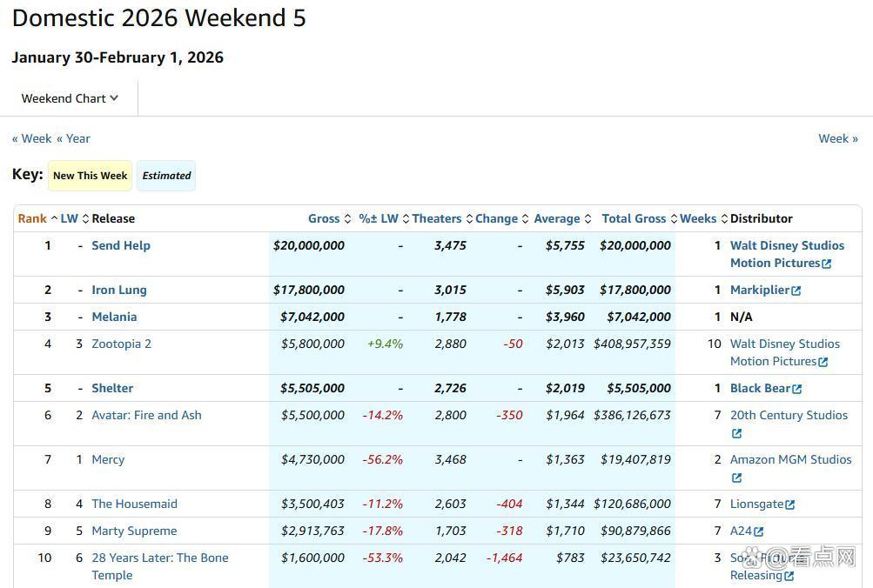The width and height of the screenshot is (873, 588).
Task: Click the New This Week key swatch
Action: [x=90, y=176]
